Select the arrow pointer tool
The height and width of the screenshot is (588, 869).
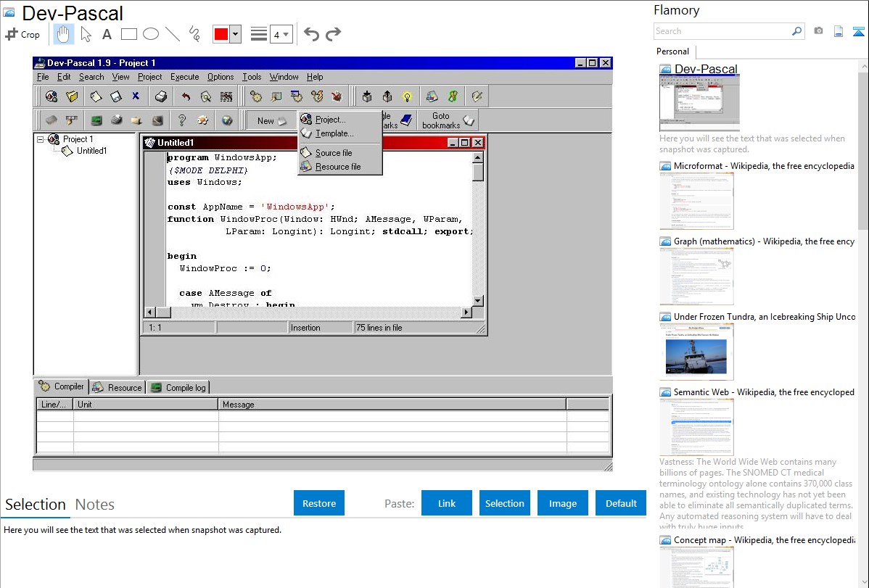86,34
